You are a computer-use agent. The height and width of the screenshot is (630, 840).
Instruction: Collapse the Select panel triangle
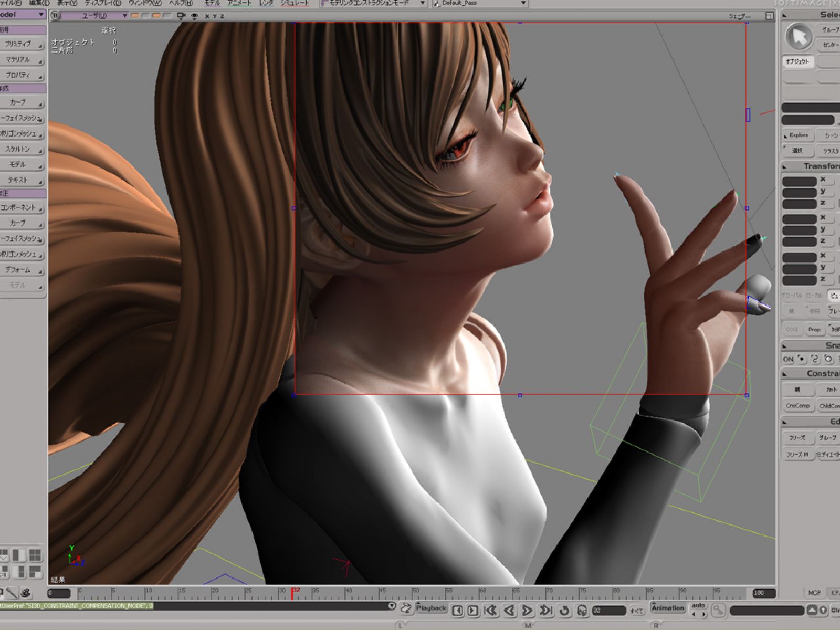(x=784, y=15)
